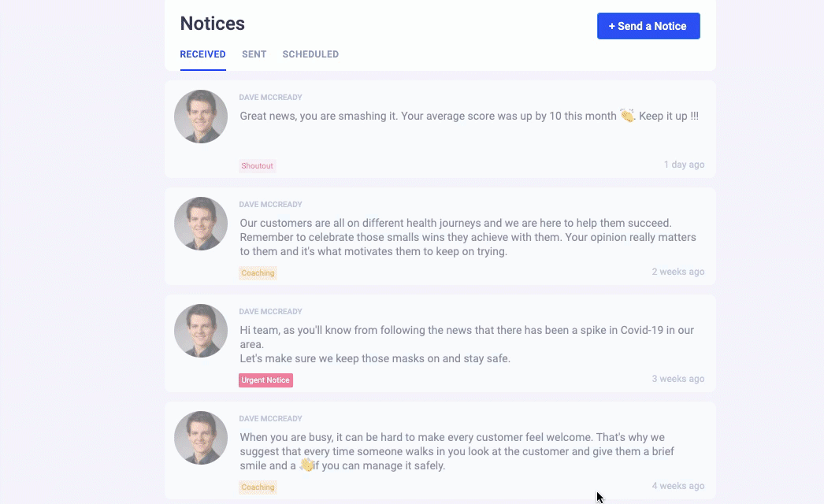Click the waving hand emoji in the last notice
Viewport: 824px width, 504px height.
click(x=306, y=465)
